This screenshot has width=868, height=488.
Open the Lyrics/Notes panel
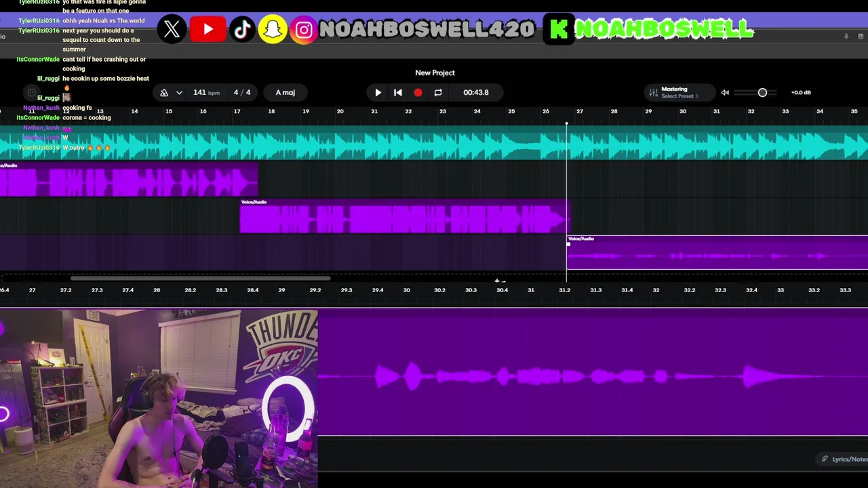[x=844, y=459]
